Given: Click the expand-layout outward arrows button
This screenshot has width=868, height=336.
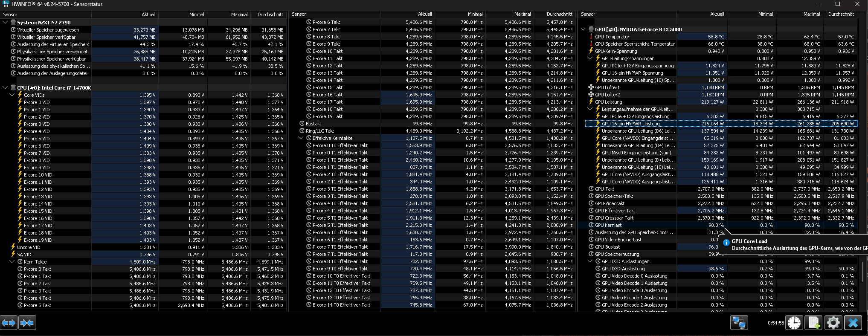Looking at the screenshot, I should tap(9, 323).
